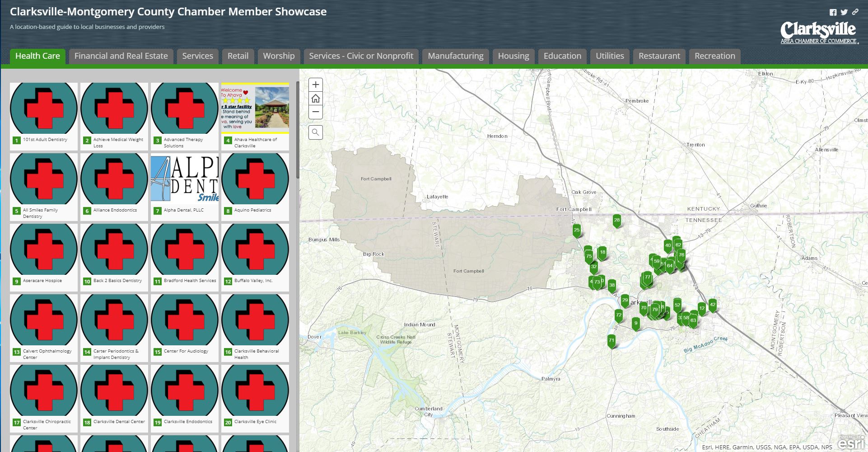The height and width of the screenshot is (452, 868).
Task: Select map marker number 40
Action: point(668,246)
